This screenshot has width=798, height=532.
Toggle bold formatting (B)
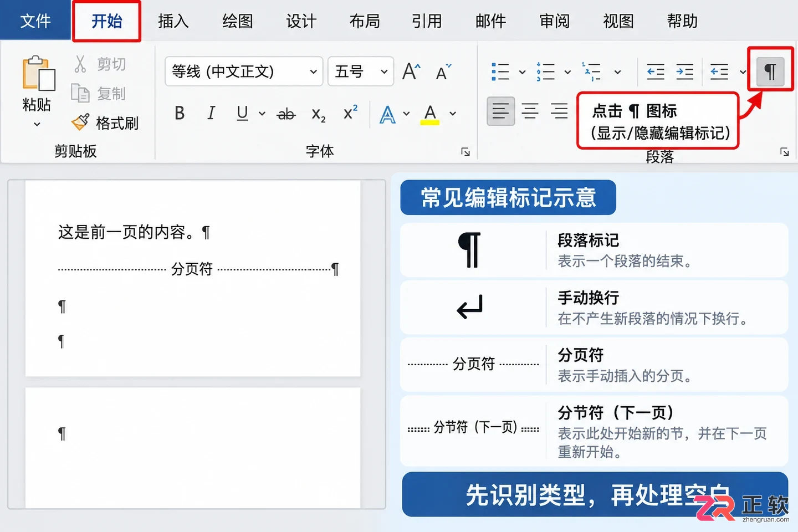(180, 114)
